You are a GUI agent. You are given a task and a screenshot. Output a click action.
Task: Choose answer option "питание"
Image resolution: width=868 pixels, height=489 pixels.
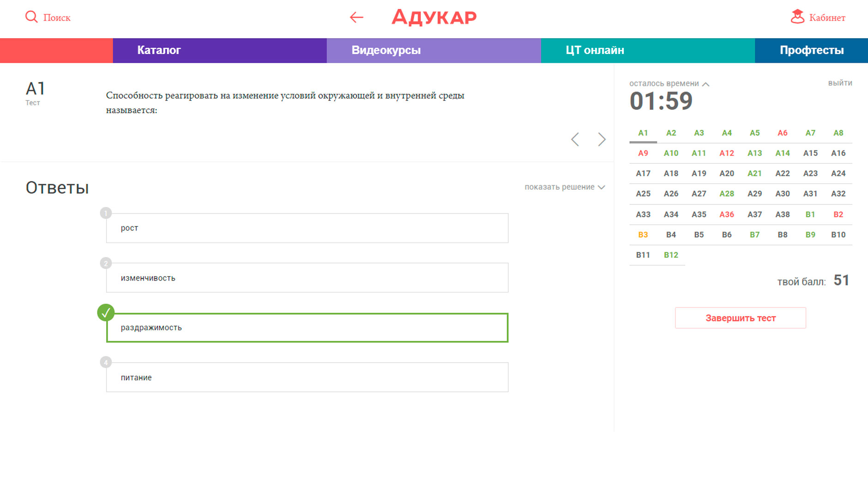pos(307,377)
